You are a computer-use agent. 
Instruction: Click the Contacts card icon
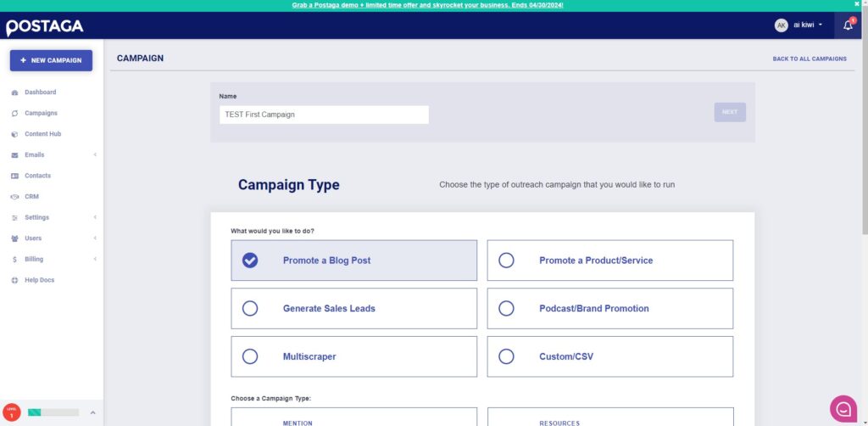point(14,176)
